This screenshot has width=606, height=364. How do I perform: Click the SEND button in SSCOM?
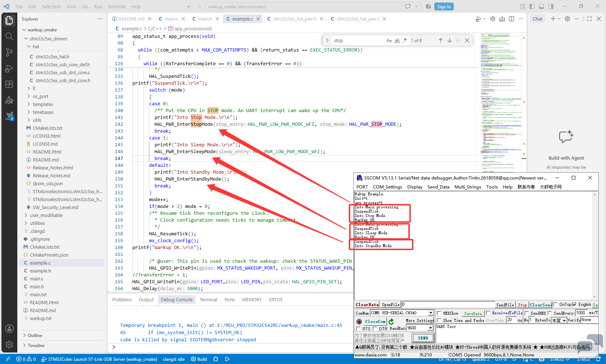[423, 338]
